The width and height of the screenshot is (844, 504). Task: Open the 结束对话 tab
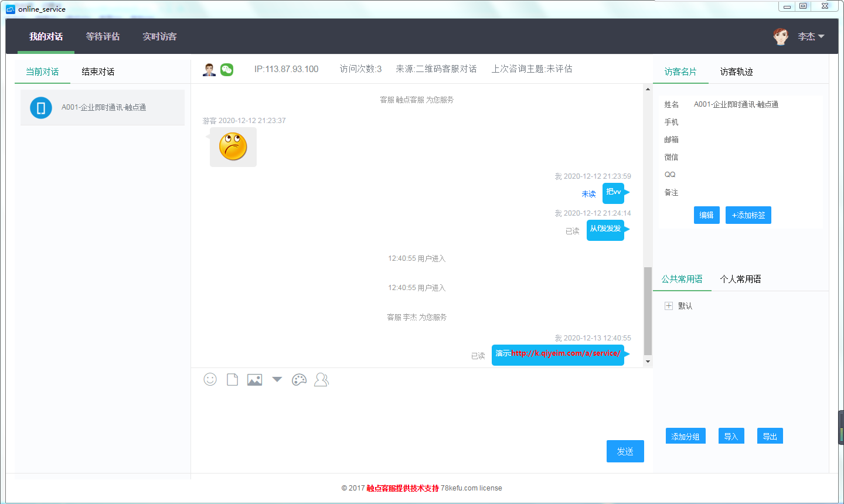click(98, 71)
